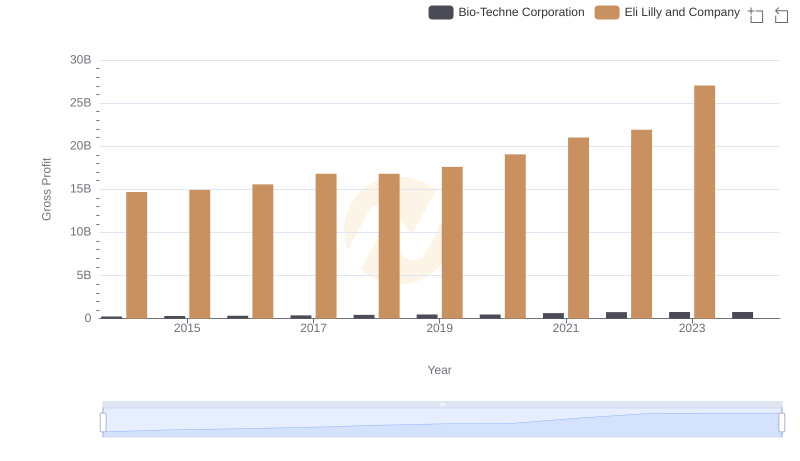
Task: Click the 2015 x-axis label
Action: click(x=187, y=328)
